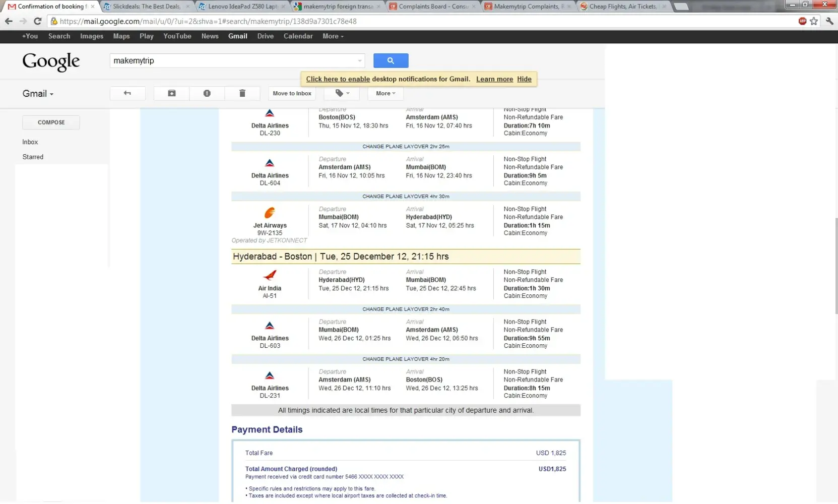Archive this email
The image size is (838, 504).
172,93
